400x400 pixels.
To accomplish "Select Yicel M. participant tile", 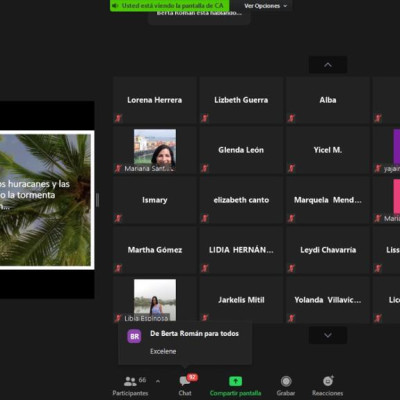I will (x=328, y=150).
